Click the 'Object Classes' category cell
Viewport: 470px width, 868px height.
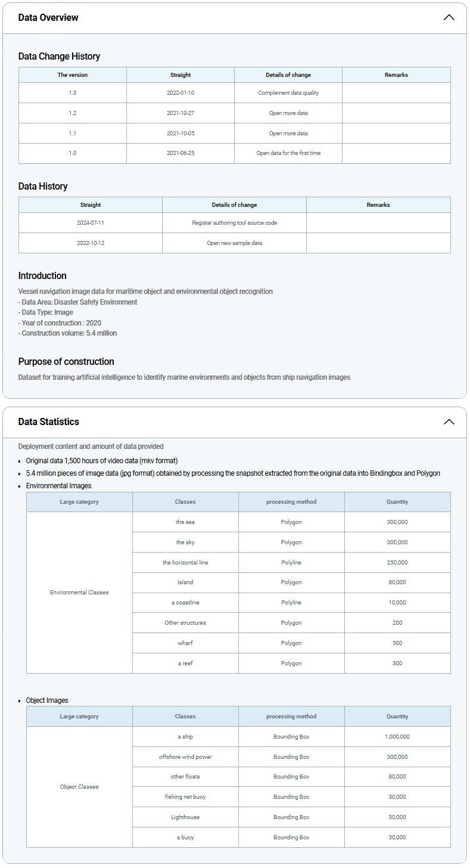[79, 787]
